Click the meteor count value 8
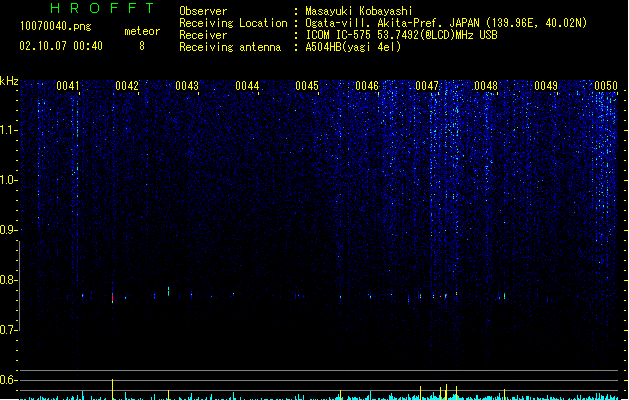Screen dimensions: 629x400 pyautogui.click(x=142, y=46)
